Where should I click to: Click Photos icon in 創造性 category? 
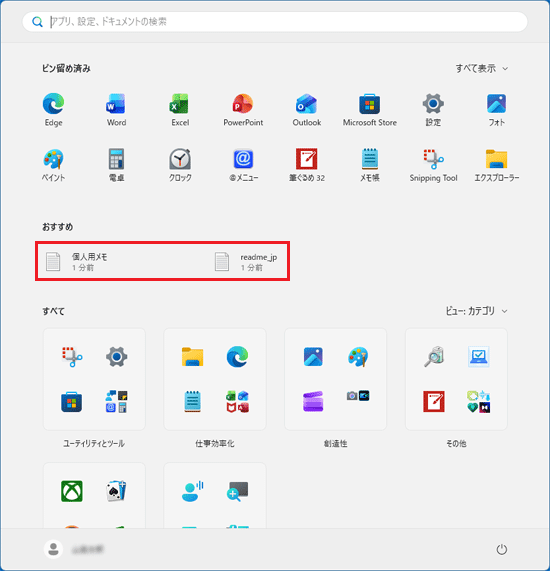[x=313, y=357]
